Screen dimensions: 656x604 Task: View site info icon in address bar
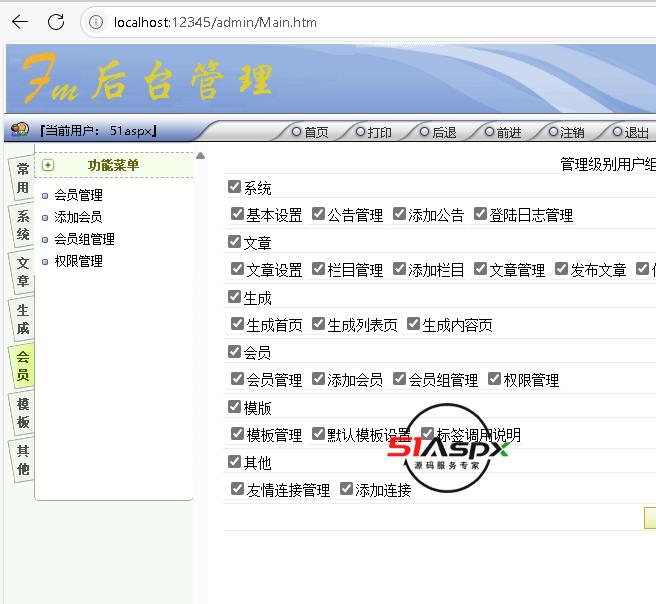pos(96,22)
